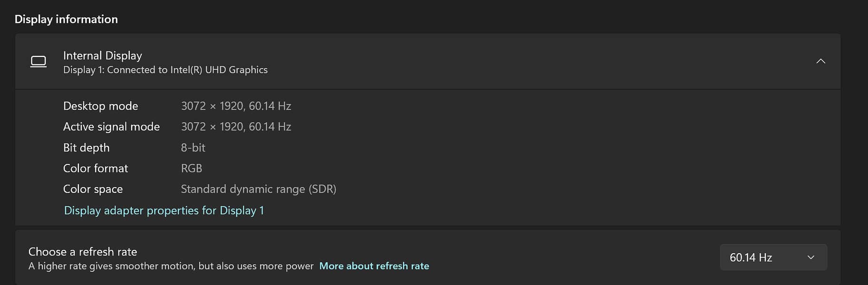Screen dimensions: 868x285
Task: Click the Color format label
Action: (96, 169)
